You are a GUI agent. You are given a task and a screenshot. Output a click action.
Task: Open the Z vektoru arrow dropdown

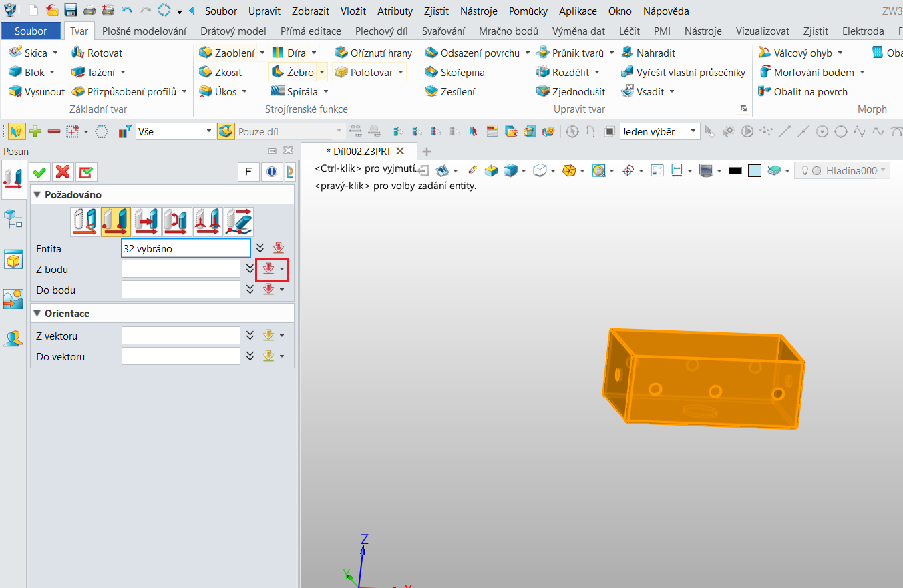(283, 336)
